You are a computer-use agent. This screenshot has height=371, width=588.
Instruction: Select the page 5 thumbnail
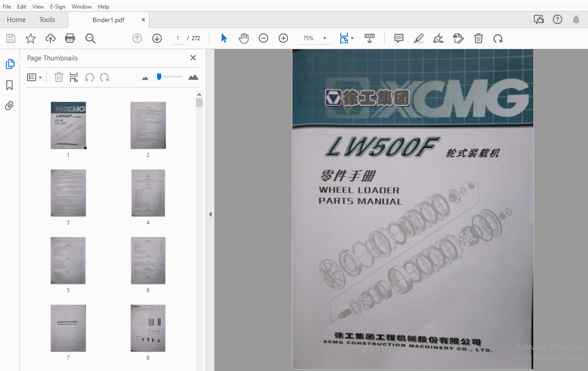point(68,261)
